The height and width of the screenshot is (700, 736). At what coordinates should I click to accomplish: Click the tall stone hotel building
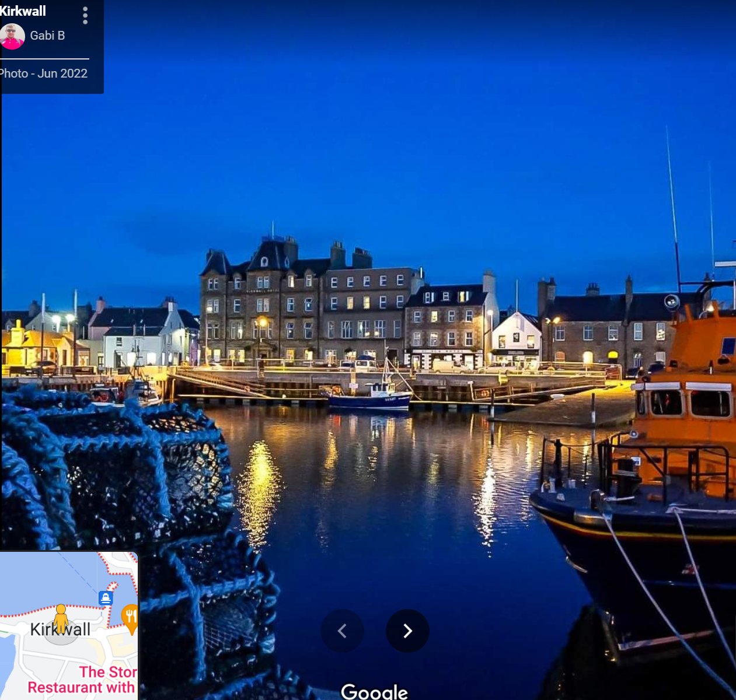tap(263, 303)
